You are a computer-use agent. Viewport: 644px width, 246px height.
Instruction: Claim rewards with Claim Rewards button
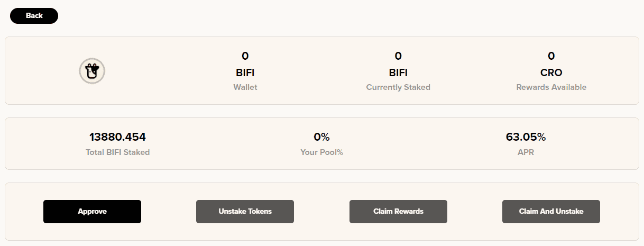pos(398,212)
